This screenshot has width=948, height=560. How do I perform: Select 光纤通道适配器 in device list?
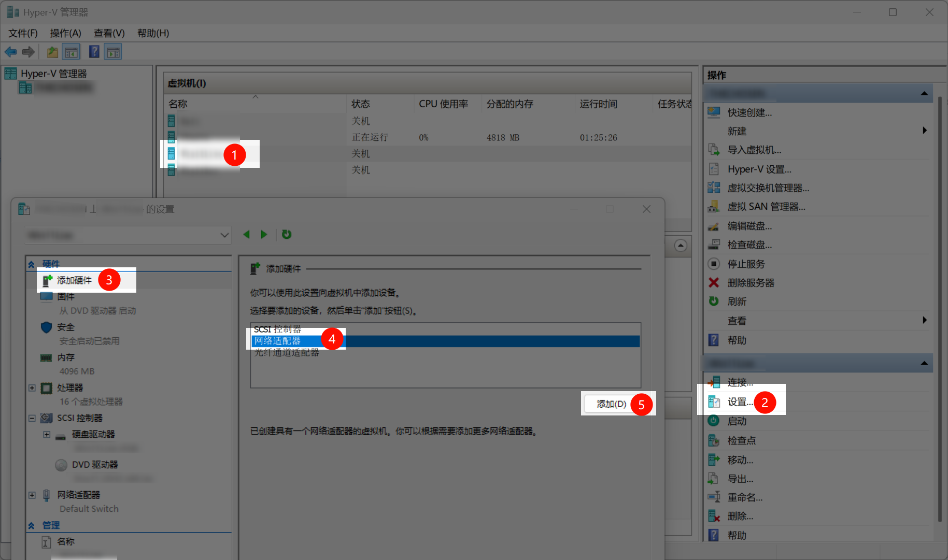click(287, 353)
